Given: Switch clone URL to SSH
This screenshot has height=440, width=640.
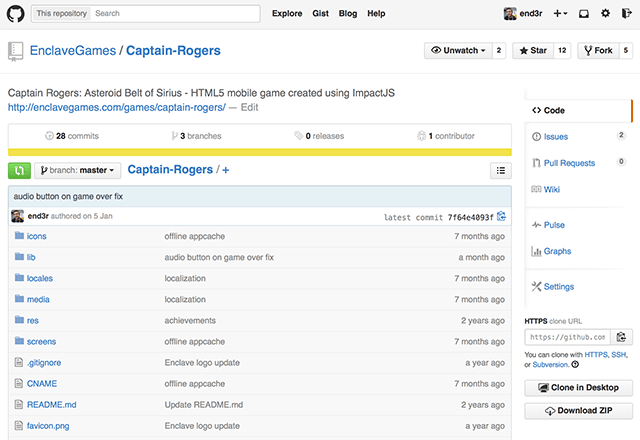Looking at the screenshot, I should click(618, 355).
